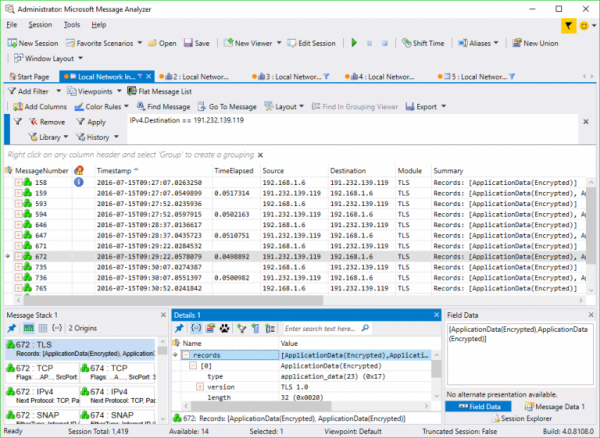The image size is (600, 438).
Task: Pin the Details 1 panel
Action: (x=179, y=328)
